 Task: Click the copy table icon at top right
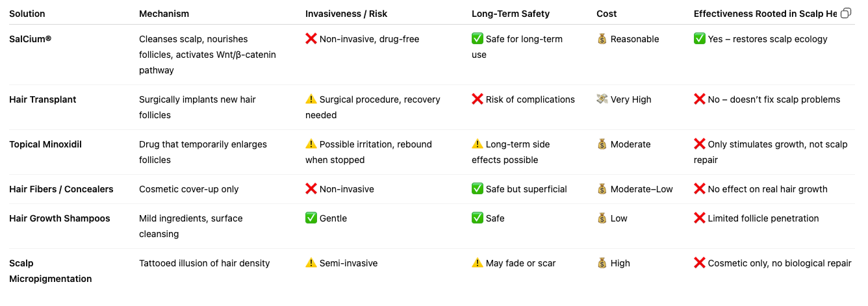(x=846, y=13)
